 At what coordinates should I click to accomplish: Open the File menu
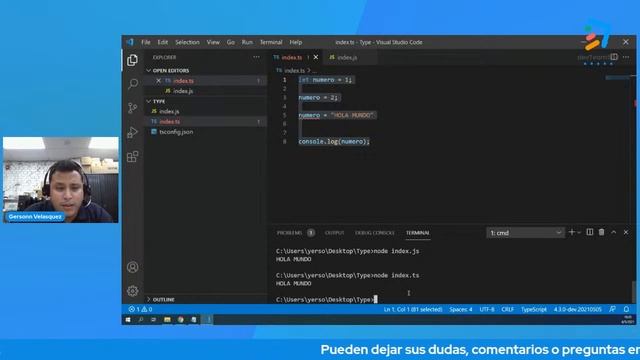(x=146, y=42)
